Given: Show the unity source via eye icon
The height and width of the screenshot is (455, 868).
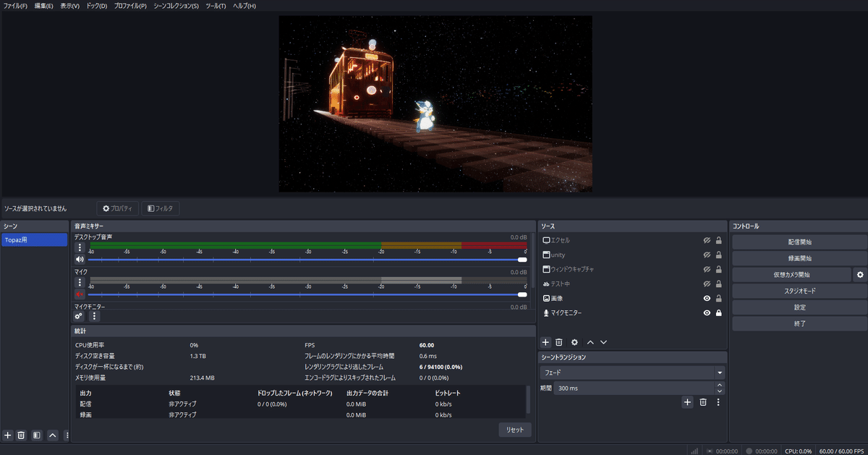Looking at the screenshot, I should coord(707,255).
